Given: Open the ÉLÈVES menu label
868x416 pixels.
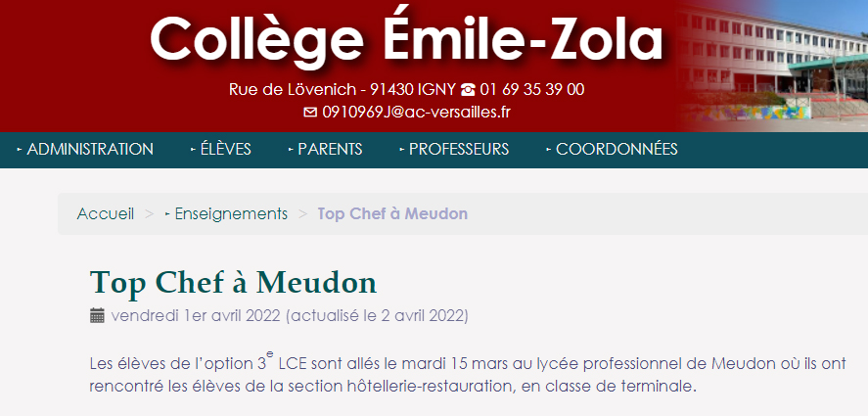Looking at the screenshot, I should point(226,150).
